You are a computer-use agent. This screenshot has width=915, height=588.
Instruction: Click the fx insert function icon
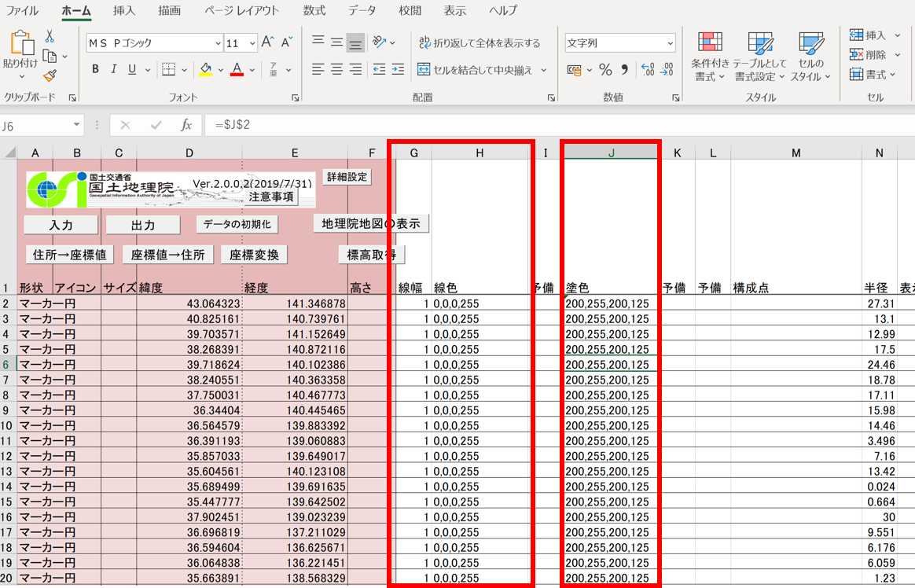[186, 125]
